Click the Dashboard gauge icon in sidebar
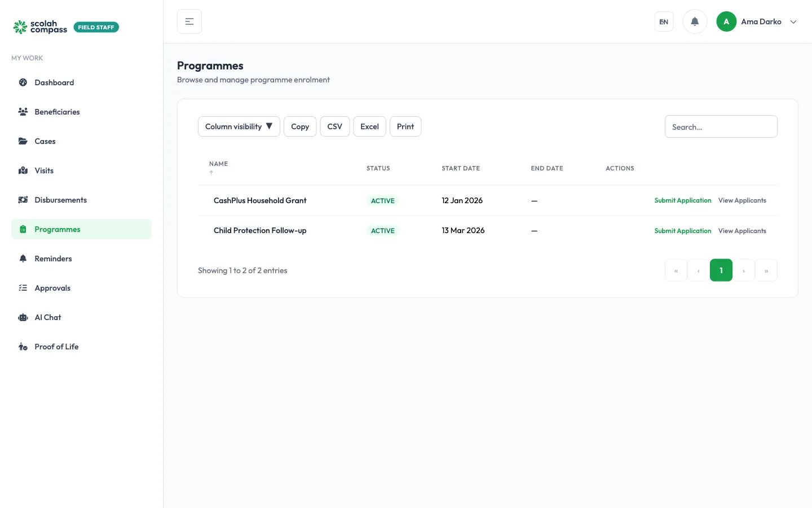The image size is (812, 508). [23, 82]
